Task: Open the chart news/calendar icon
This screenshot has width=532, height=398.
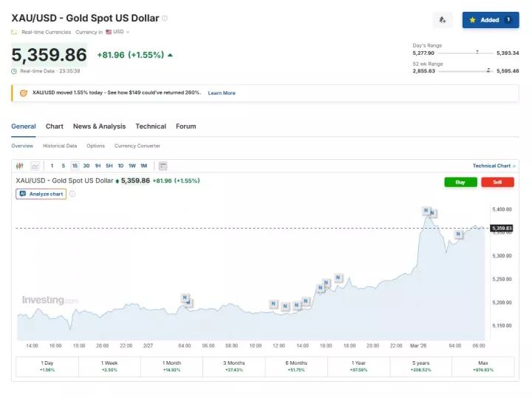Action: click(163, 166)
